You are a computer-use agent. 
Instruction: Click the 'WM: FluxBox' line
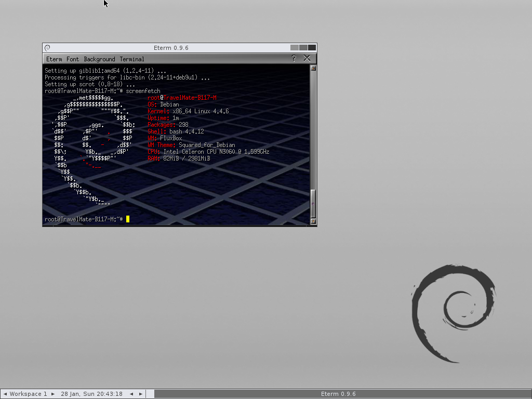[x=165, y=138]
